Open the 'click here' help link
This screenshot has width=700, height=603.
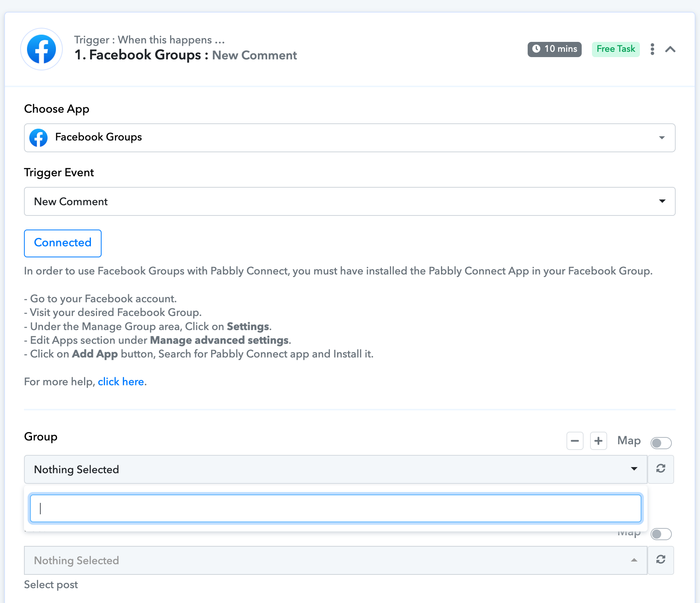[121, 382]
